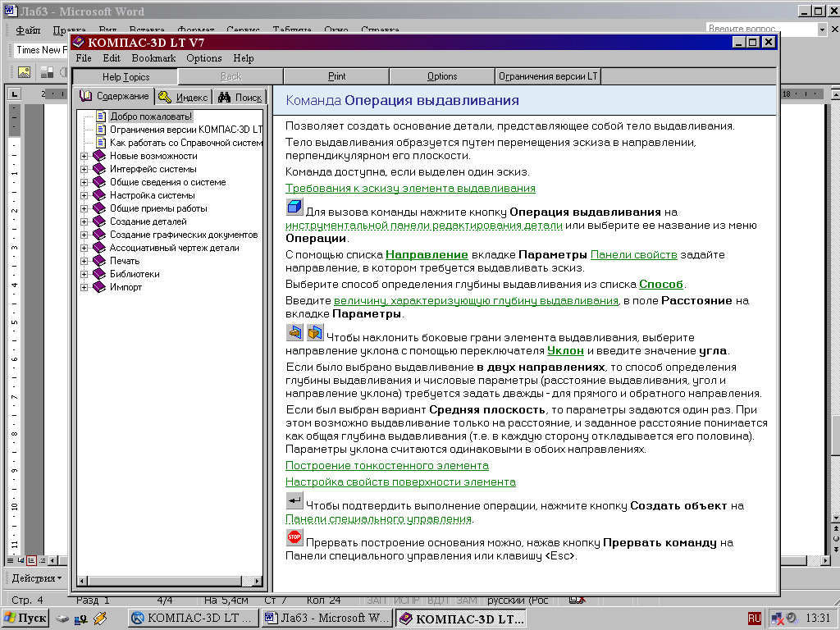Click the second slope direction icon
The width and height of the screenshot is (840, 630).
coord(315,333)
